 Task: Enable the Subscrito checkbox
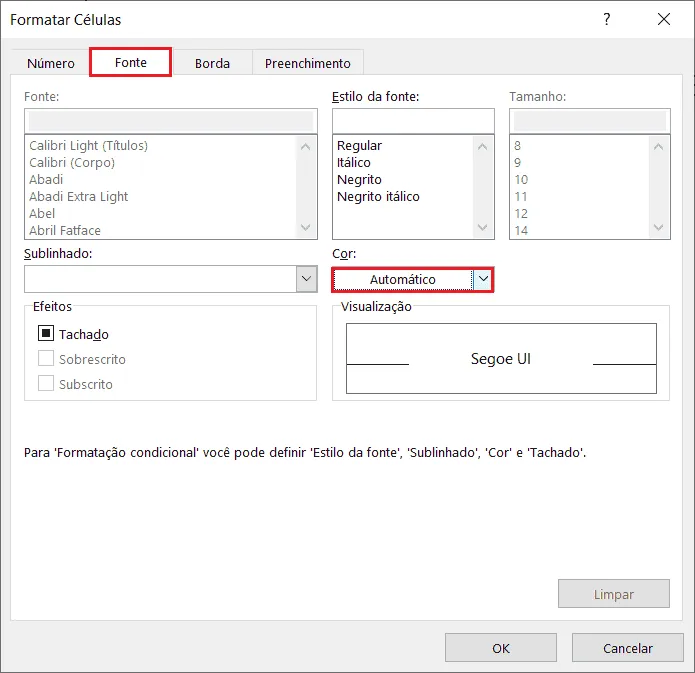pyautogui.click(x=46, y=383)
